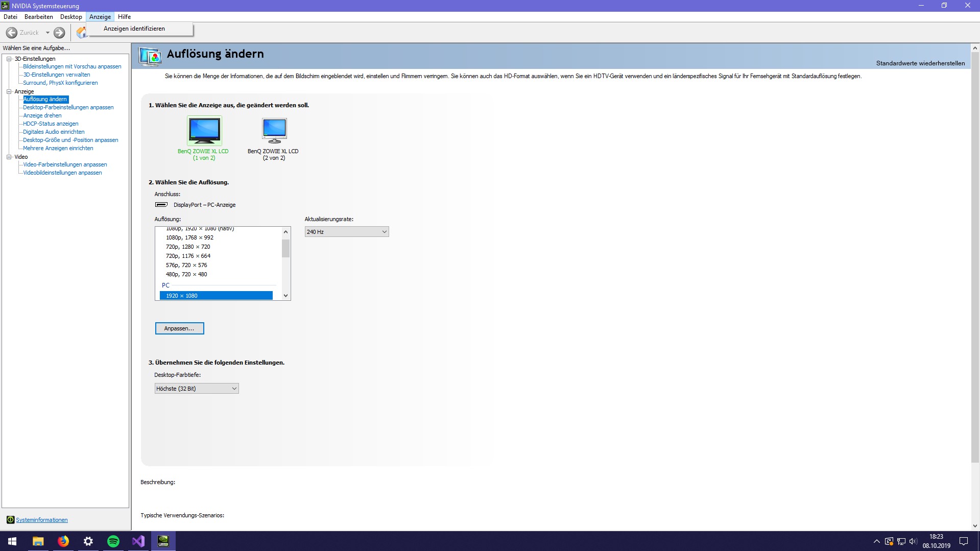Click NVIDIA Systemsteuerung taskbar icon
The height and width of the screenshot is (551, 980).
(163, 541)
